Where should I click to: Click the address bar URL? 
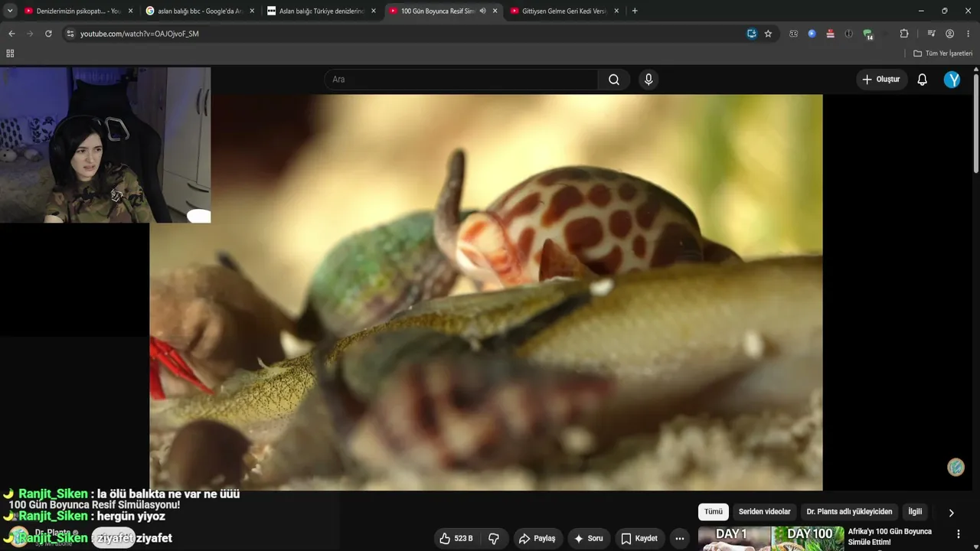click(139, 34)
